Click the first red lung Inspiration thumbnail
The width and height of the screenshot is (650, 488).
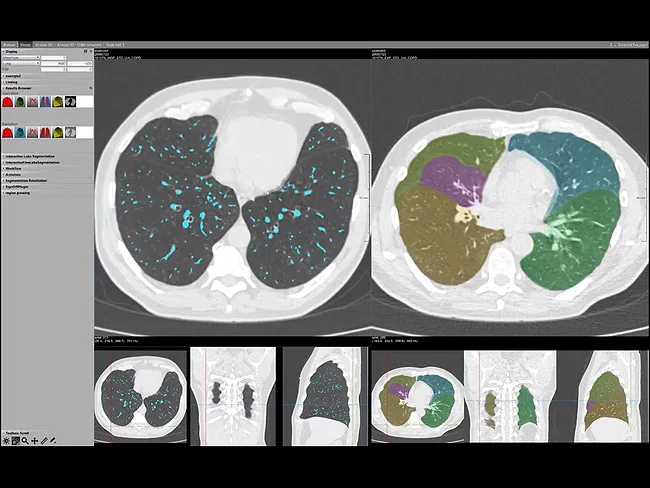pos(8,102)
